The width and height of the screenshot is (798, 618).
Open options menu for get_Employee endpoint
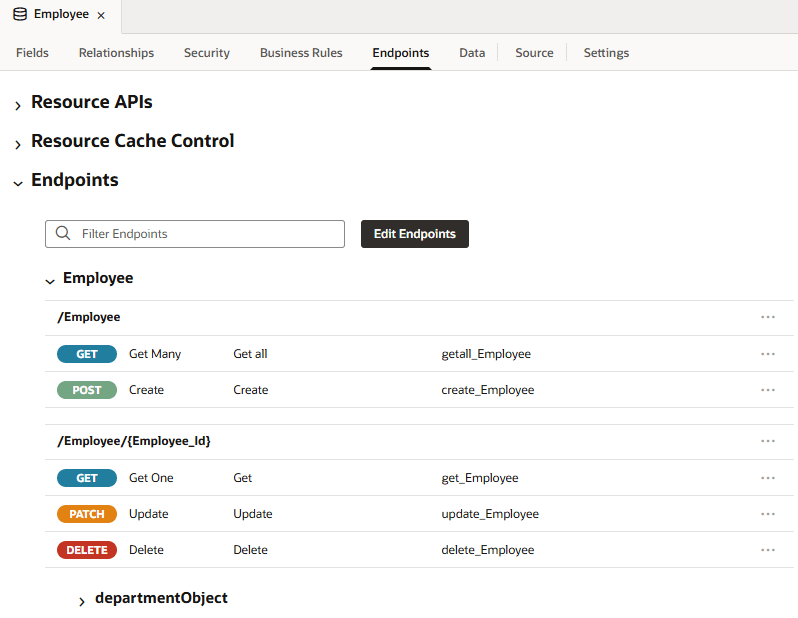tap(768, 478)
